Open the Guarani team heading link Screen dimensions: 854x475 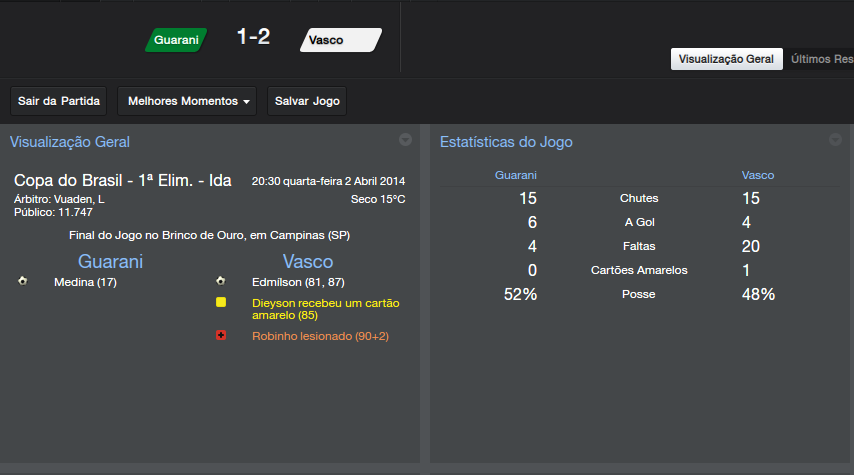(110, 262)
